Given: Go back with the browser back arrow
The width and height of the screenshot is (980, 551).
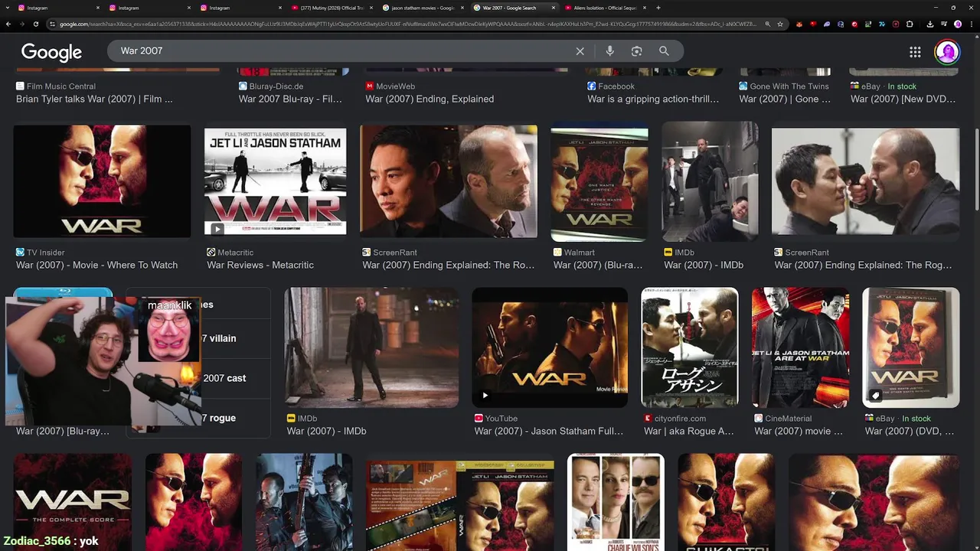Looking at the screenshot, I should pos(8,24).
